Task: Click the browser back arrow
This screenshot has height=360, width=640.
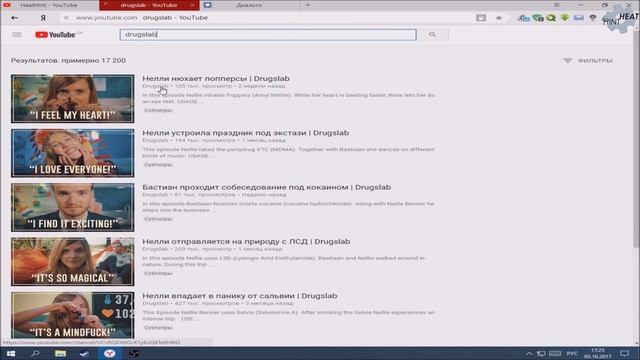Action: tap(15, 18)
